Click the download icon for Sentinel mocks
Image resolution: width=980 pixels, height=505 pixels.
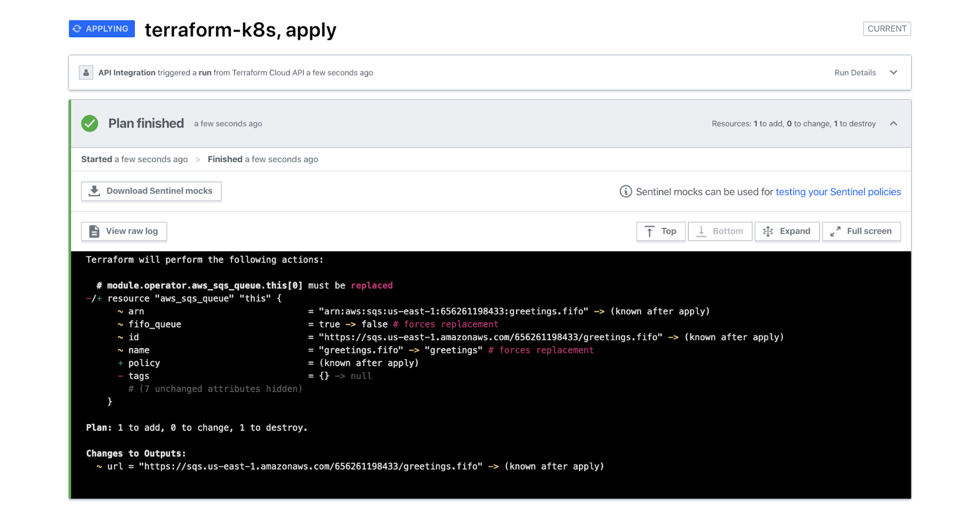pos(94,191)
